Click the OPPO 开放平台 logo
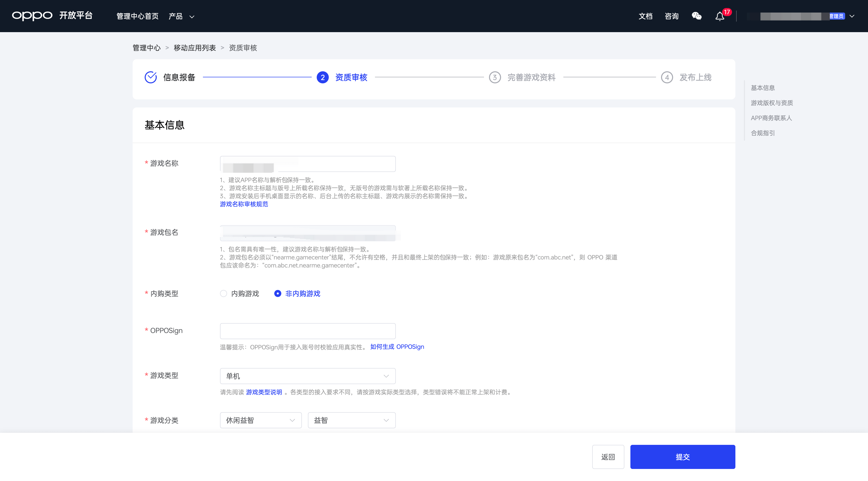Viewport: 868px width, 481px height. pos(52,16)
